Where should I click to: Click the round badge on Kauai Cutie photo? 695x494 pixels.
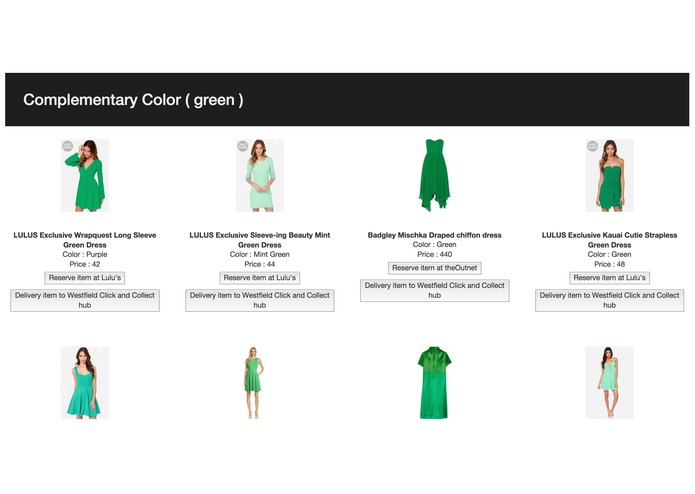[592, 146]
